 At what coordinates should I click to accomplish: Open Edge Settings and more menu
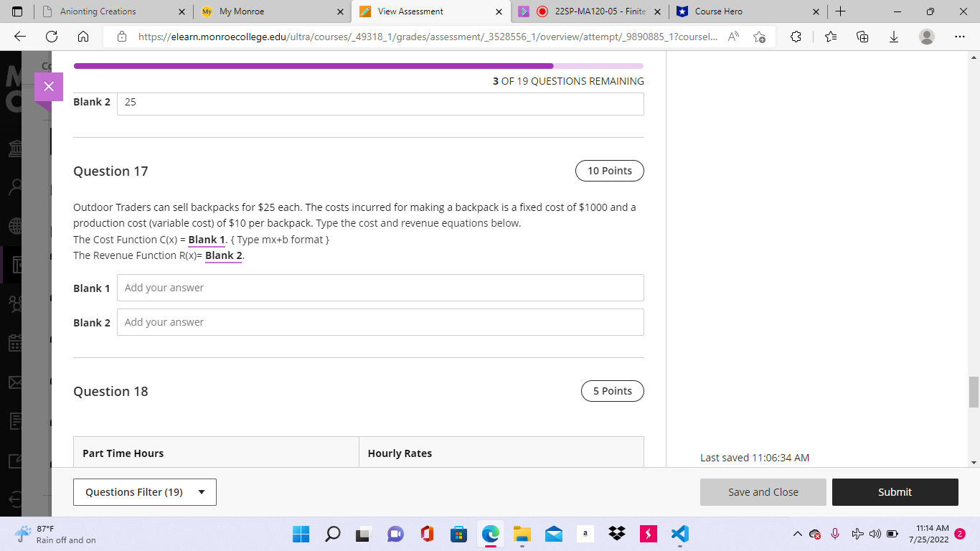(x=960, y=37)
